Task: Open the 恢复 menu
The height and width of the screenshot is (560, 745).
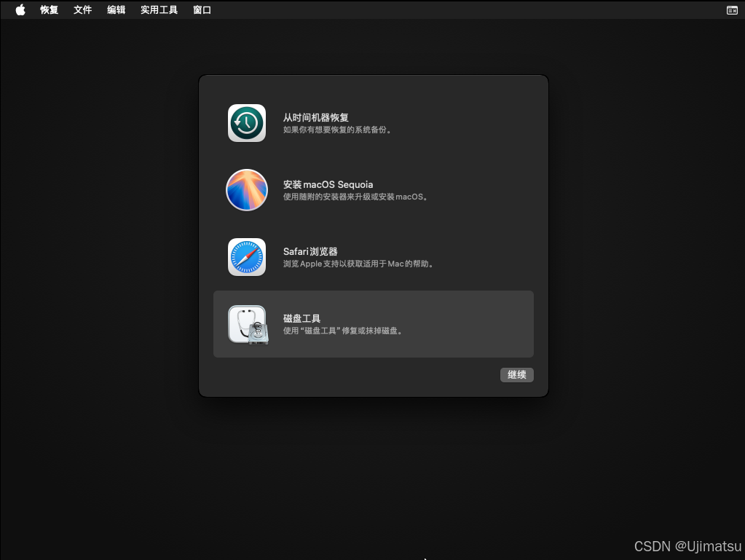Action: point(49,10)
